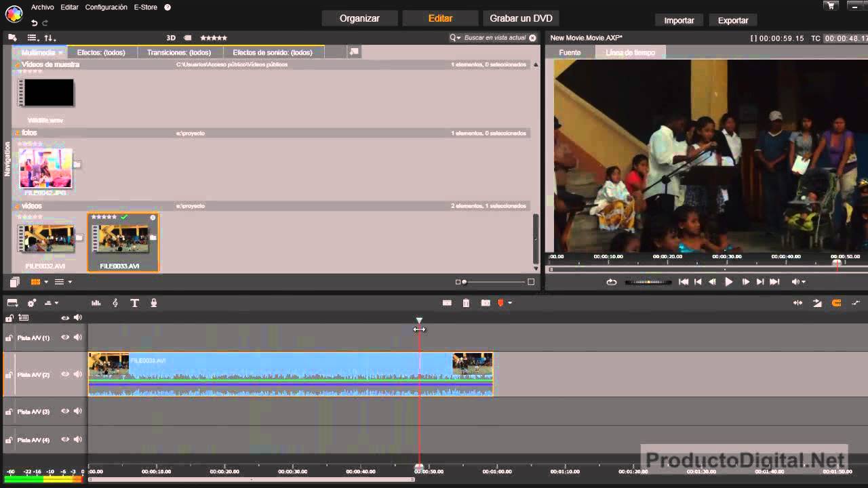Click the Exportar button

(733, 20)
